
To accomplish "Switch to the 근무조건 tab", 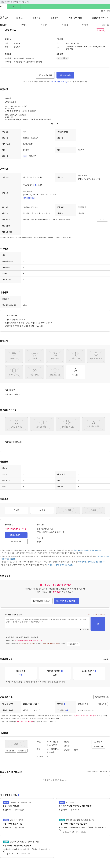I will click(24, 25).
